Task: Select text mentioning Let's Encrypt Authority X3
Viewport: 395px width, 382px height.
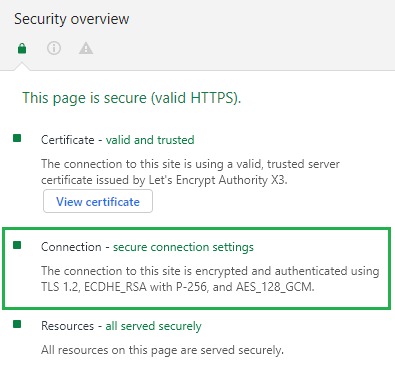Action: pos(164,180)
